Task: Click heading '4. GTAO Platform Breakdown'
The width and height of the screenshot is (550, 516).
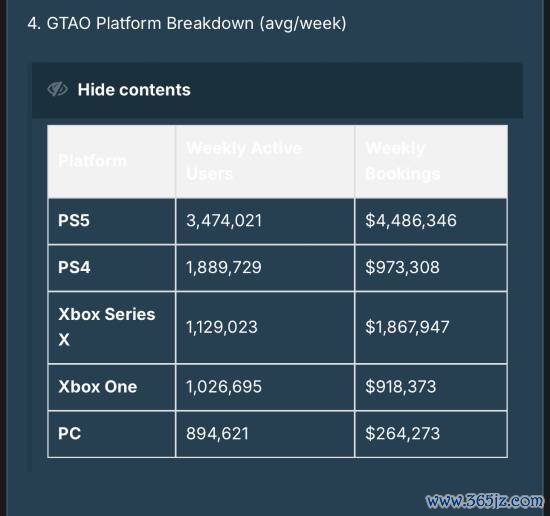Action: [x=187, y=24]
